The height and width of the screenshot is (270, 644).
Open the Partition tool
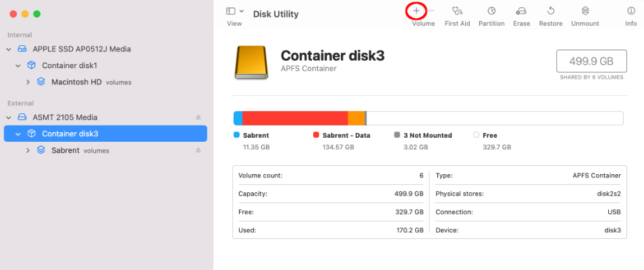click(491, 11)
